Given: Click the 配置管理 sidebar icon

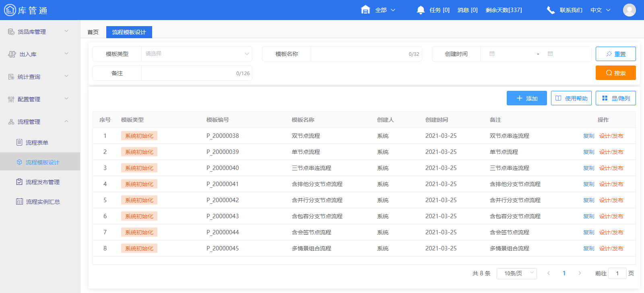Looking at the screenshot, I should click(11, 99).
